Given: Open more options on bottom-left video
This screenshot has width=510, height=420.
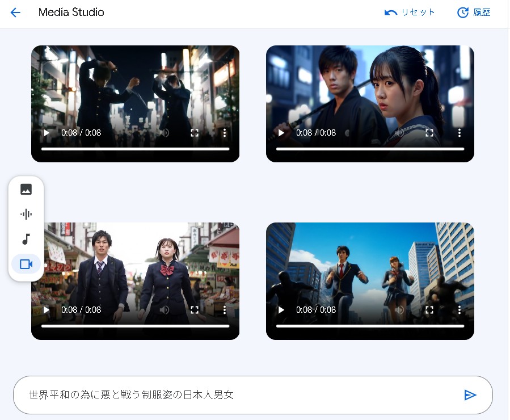Looking at the screenshot, I should (225, 310).
